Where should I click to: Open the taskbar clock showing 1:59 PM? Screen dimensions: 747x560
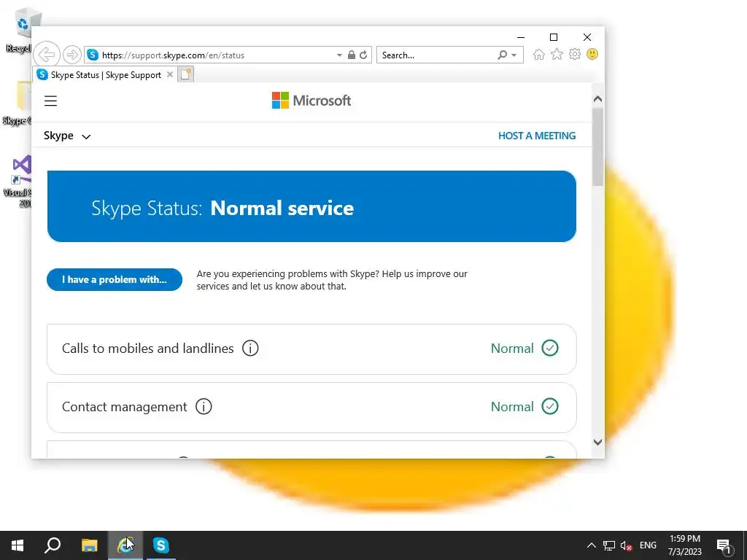pyautogui.click(x=684, y=545)
